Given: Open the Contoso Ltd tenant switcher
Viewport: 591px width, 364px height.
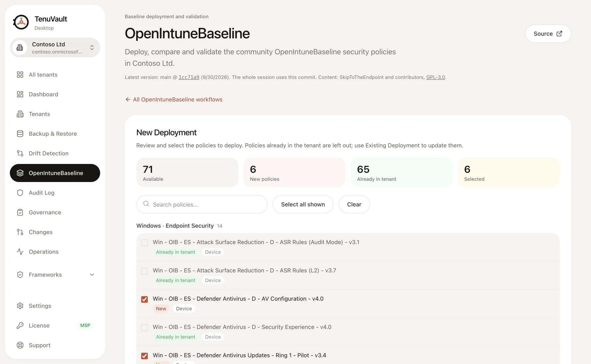Looking at the screenshot, I should coord(55,48).
